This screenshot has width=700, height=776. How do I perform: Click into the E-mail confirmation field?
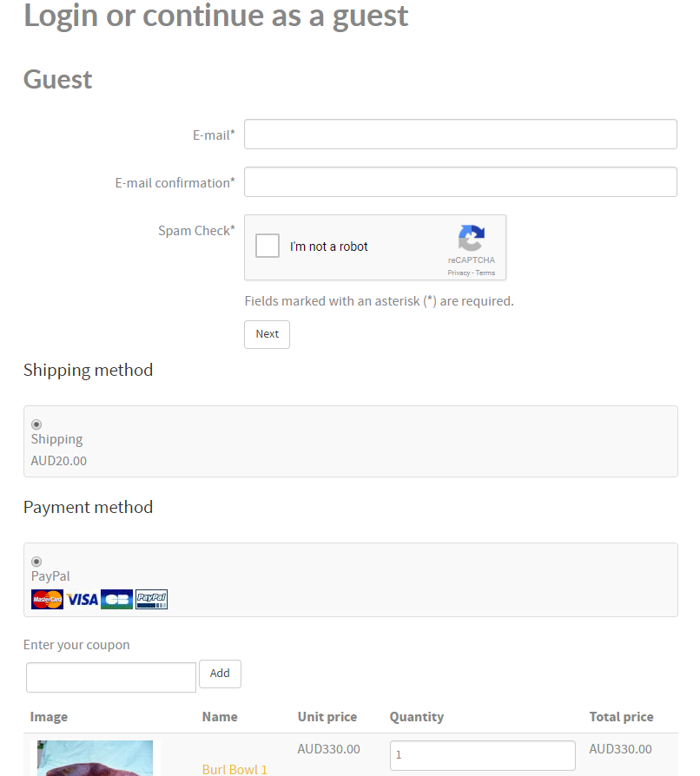(460, 182)
